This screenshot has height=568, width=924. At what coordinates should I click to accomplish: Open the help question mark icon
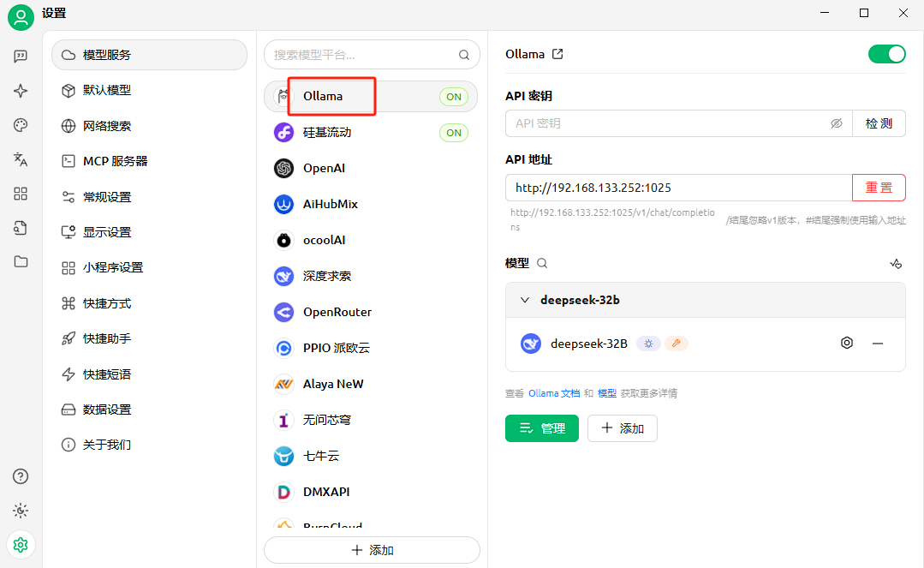pos(21,476)
